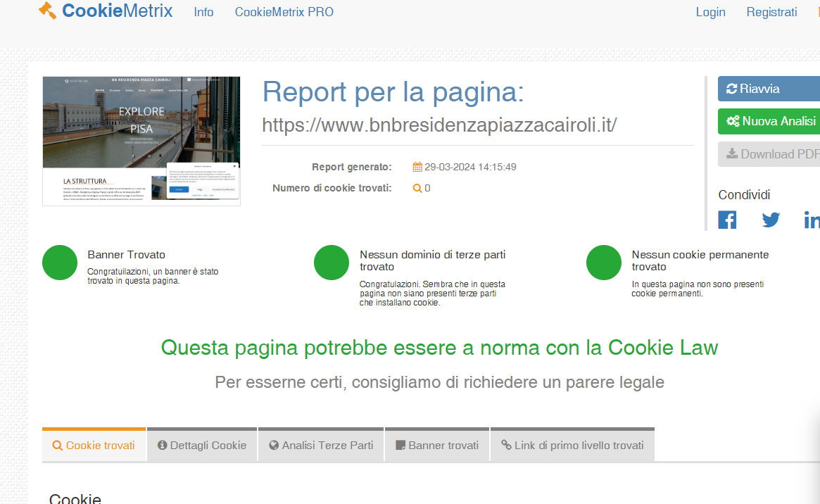
Task: Click the Cookie Law compliance headline
Action: coord(439,348)
